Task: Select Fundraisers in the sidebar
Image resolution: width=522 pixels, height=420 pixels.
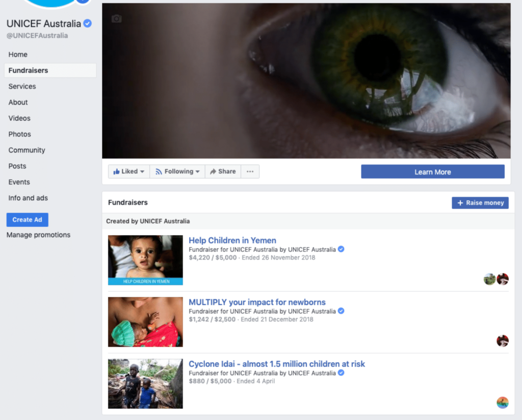Action: [50, 70]
